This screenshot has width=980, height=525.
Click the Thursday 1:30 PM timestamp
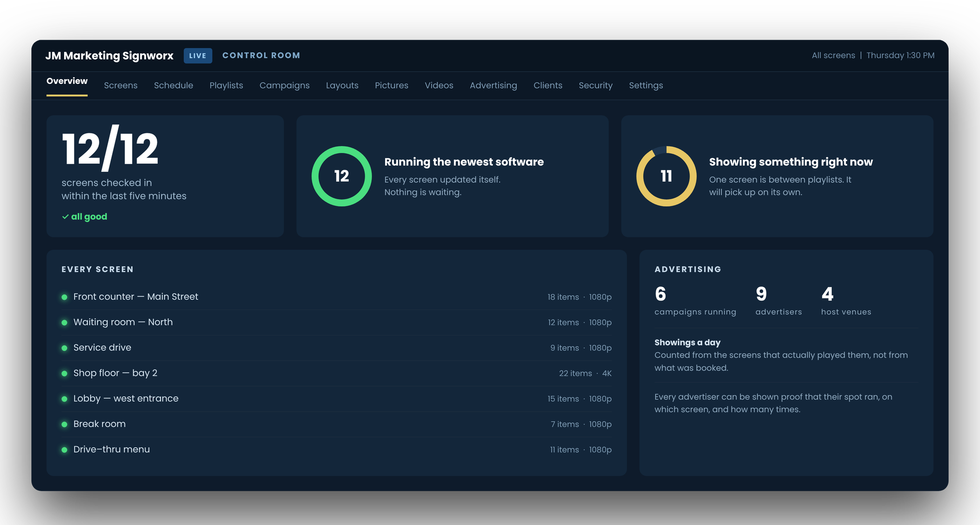click(900, 55)
